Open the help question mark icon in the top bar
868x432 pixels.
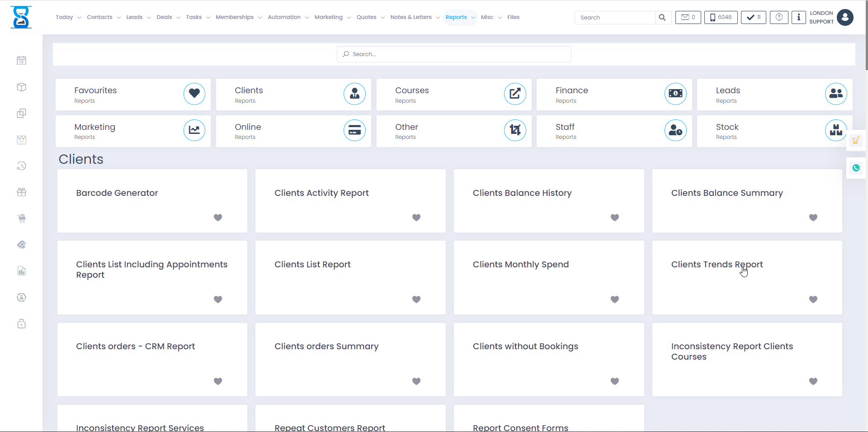(778, 17)
